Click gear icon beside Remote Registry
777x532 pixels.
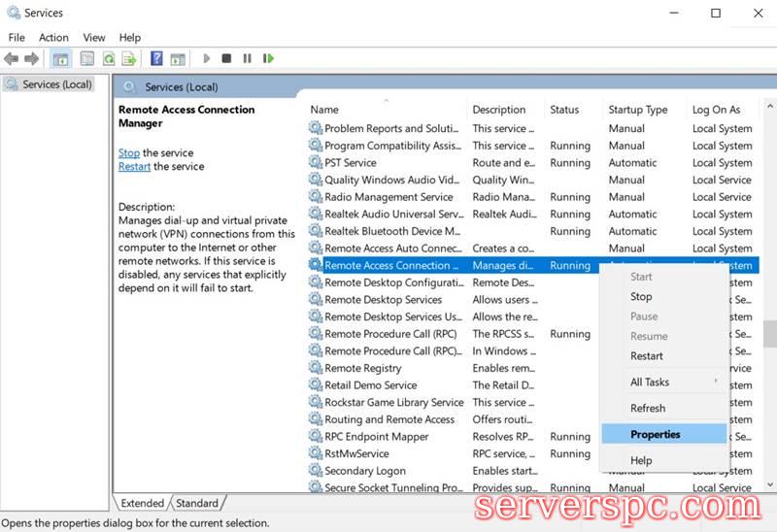pos(316,369)
